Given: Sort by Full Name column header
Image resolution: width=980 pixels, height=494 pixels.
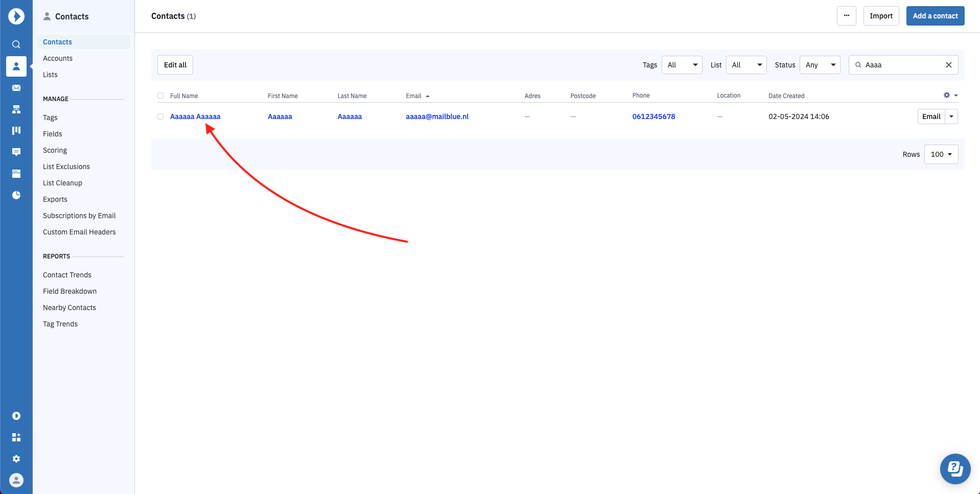Looking at the screenshot, I should click(x=184, y=96).
